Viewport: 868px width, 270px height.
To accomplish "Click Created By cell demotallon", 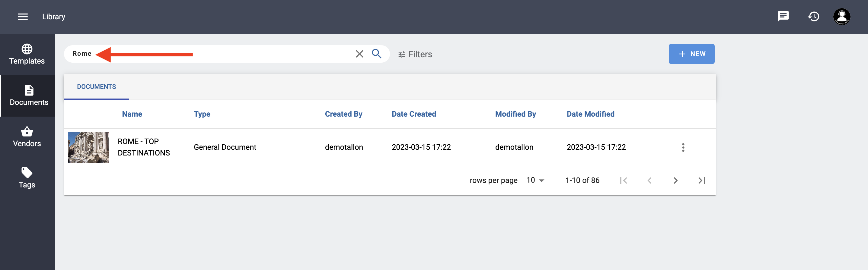I will pos(344,147).
